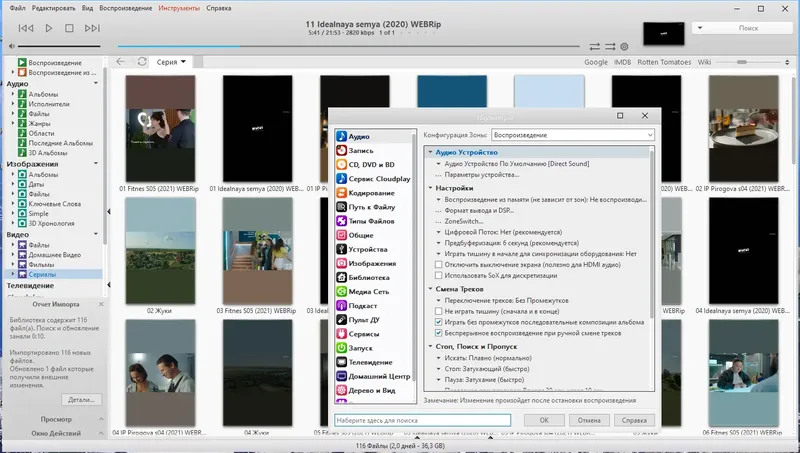The width and height of the screenshot is (800, 453).
Task: Collapse the Стоп, Поиск и Пропуск section
Action: pos(430,346)
